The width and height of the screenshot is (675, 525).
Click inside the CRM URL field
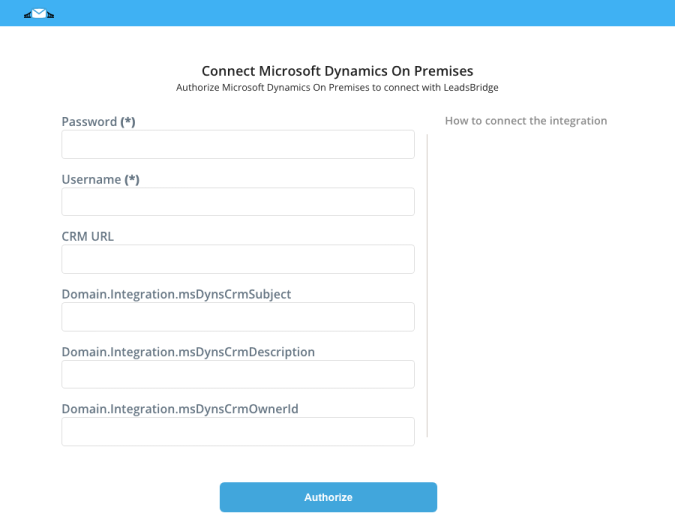238,259
